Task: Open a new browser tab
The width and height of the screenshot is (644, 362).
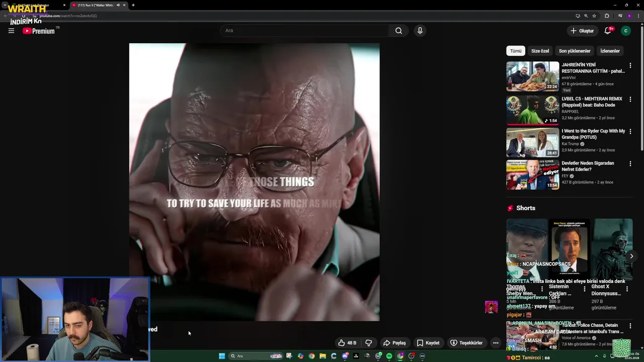Action: click(x=133, y=5)
